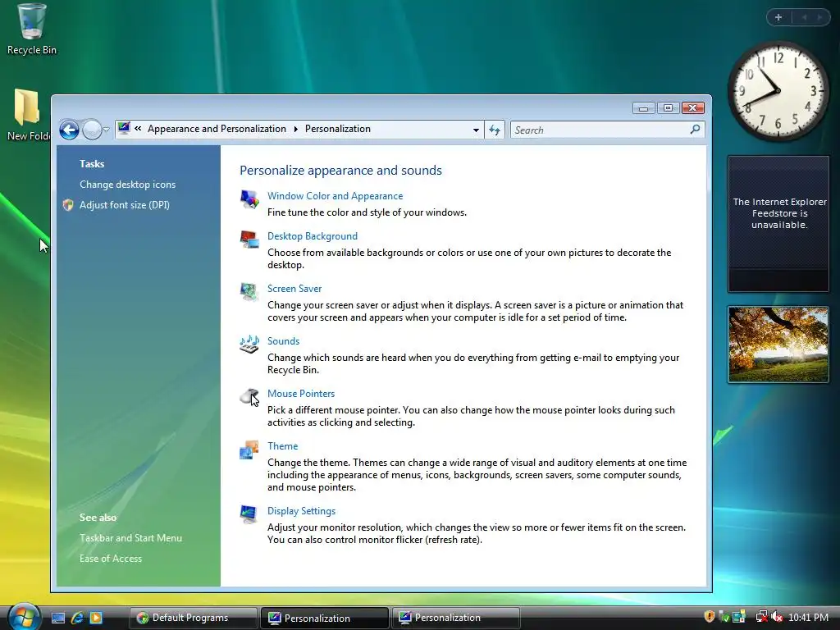Click Change desktop icons task link
840x630 pixels.
pyautogui.click(x=127, y=185)
